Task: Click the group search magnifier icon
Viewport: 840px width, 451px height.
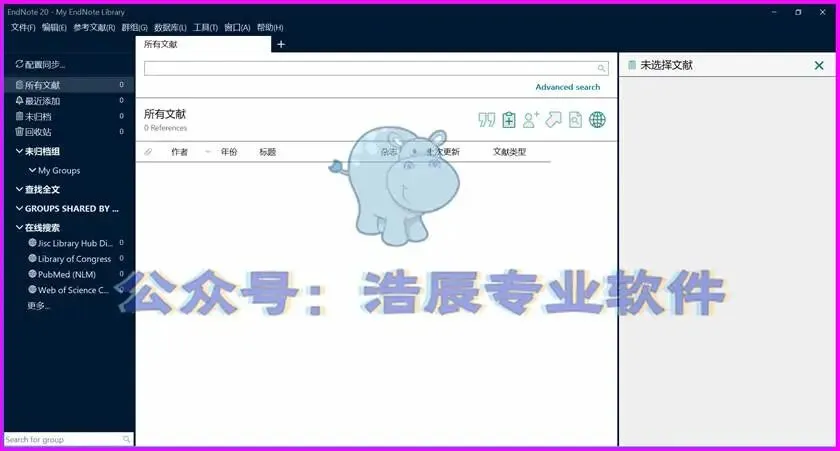Action: [x=126, y=439]
